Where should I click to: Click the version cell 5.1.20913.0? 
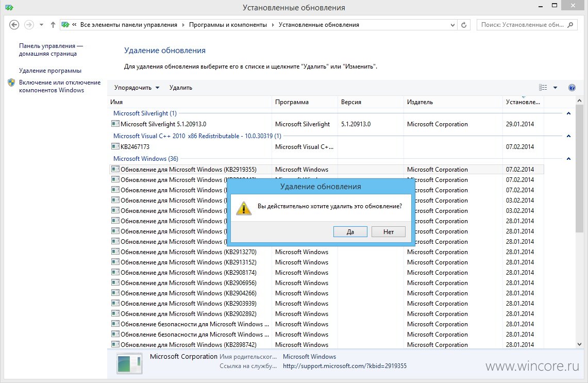[x=356, y=124]
